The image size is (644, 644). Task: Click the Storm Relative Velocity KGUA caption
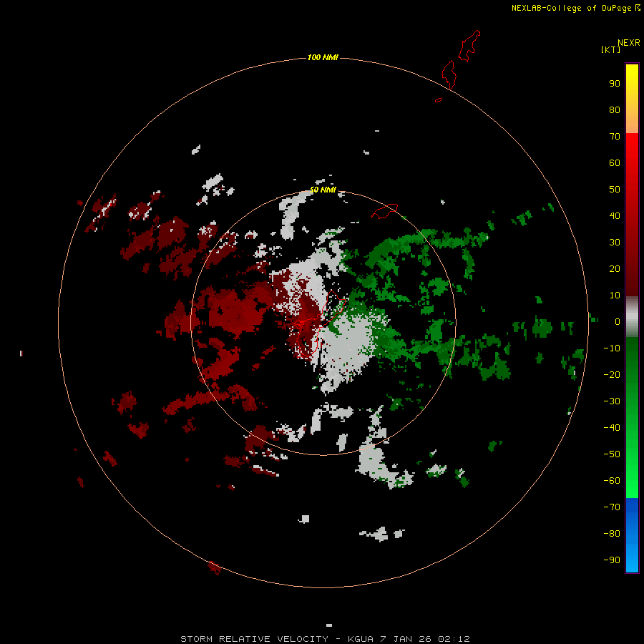click(x=325, y=639)
